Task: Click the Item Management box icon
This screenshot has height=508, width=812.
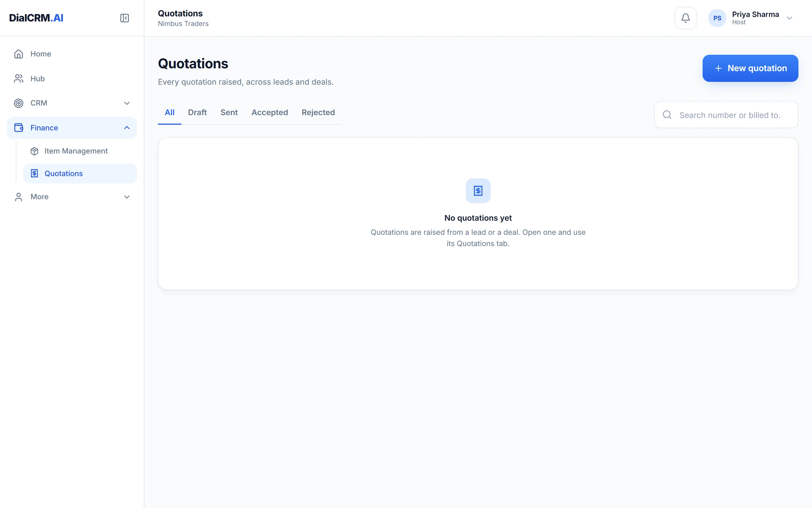Action: pyautogui.click(x=34, y=151)
